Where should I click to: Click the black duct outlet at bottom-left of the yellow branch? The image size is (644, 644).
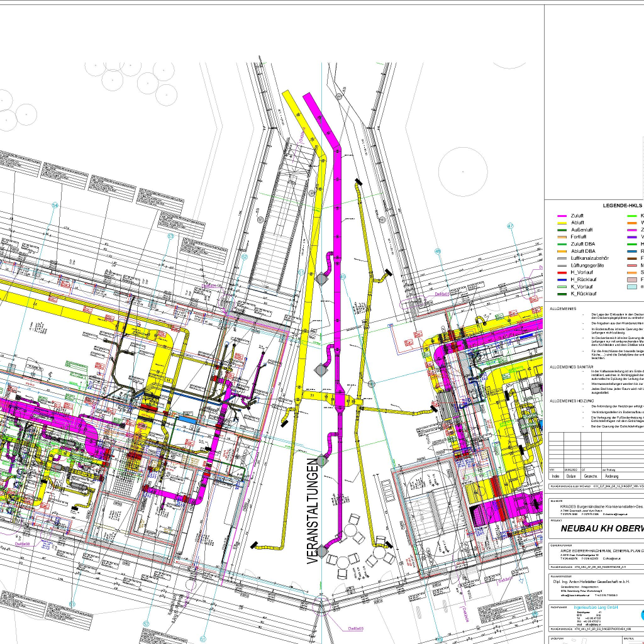254,545
